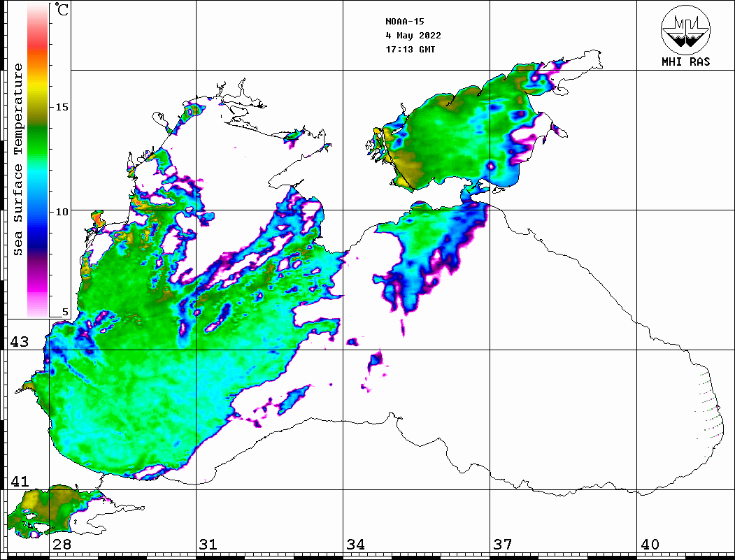Screen dimensions: 735x560
Task: Click latitude label 41
Action: click(20, 482)
